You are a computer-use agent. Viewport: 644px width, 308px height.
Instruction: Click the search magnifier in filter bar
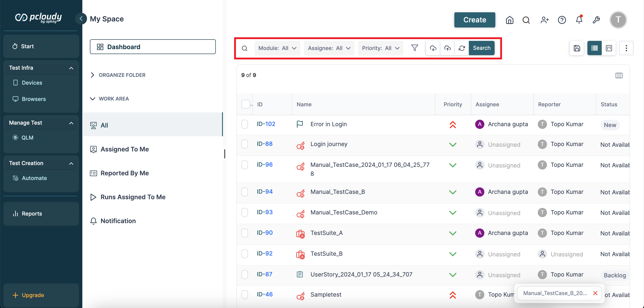[x=244, y=48]
